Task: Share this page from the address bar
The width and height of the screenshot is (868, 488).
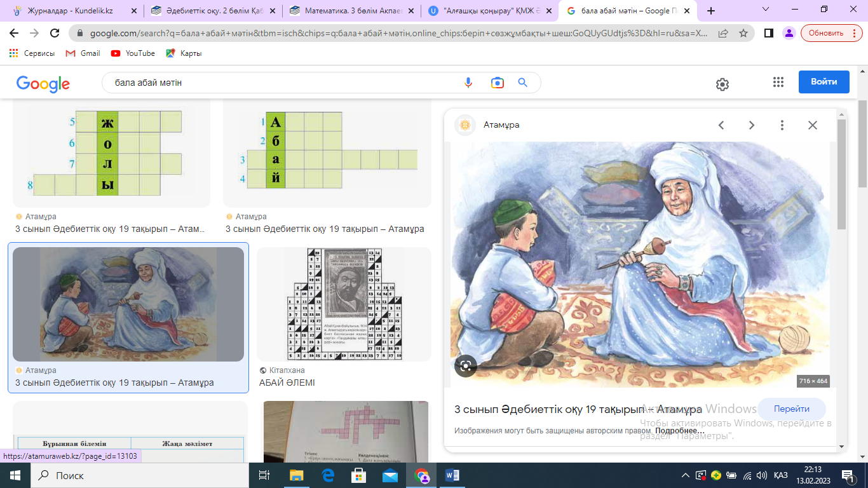Action: point(723,33)
